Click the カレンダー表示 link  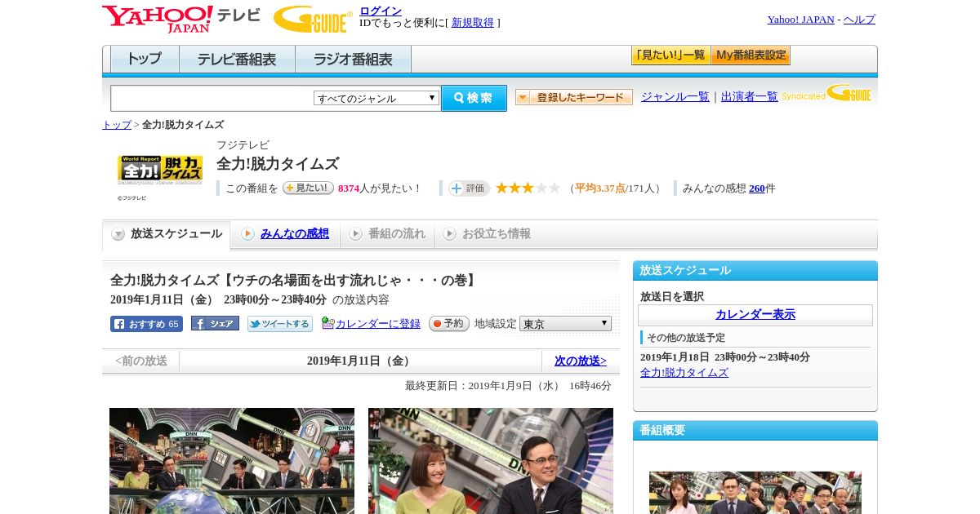pyautogui.click(x=755, y=315)
